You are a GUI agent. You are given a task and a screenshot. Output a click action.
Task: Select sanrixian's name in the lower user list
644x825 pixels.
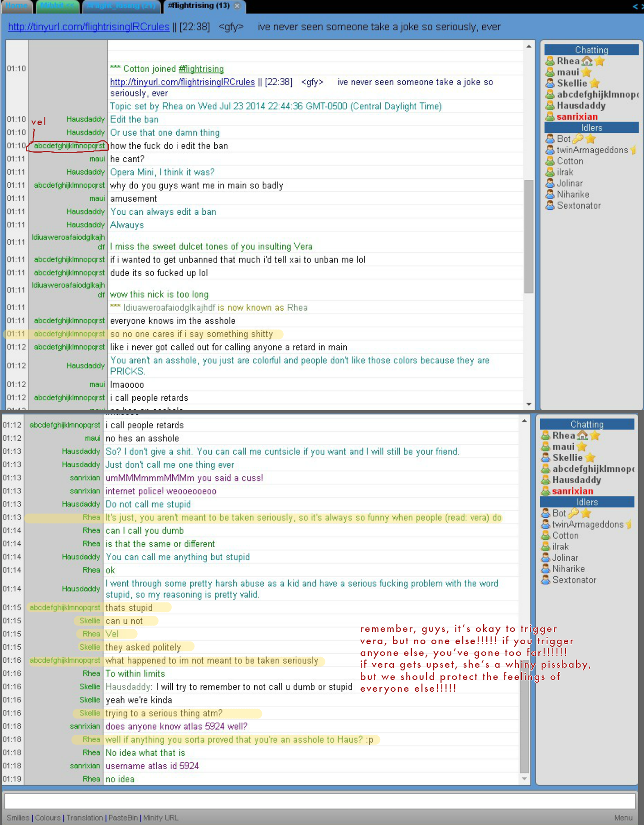(x=572, y=491)
